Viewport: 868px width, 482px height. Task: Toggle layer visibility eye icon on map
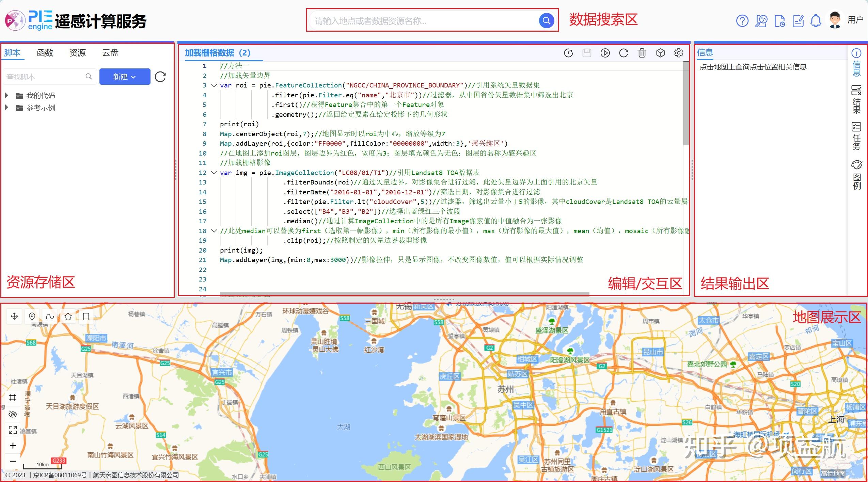13,414
